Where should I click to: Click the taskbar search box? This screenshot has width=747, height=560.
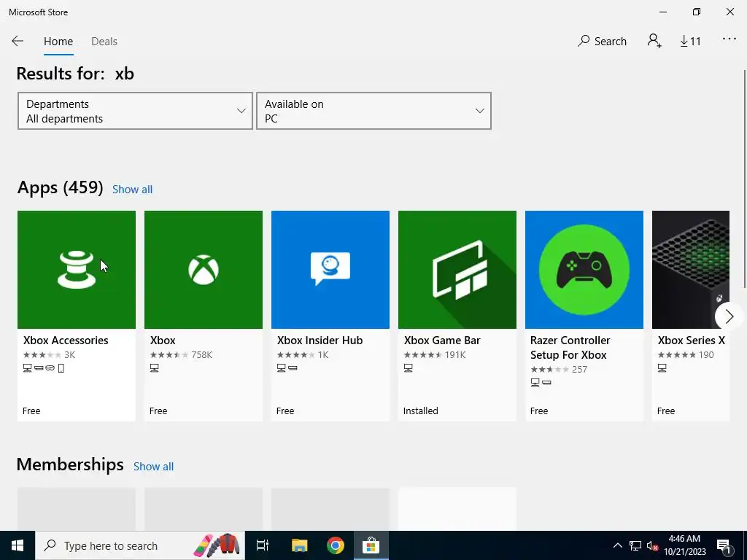point(140,545)
